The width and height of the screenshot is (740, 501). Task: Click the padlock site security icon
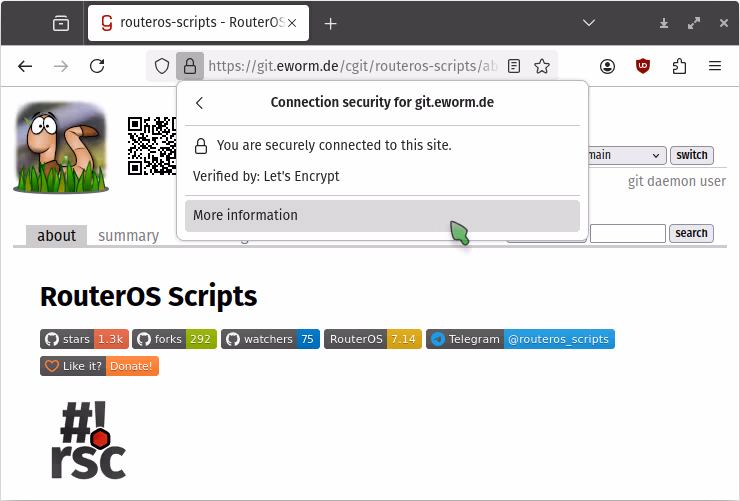[189, 66]
